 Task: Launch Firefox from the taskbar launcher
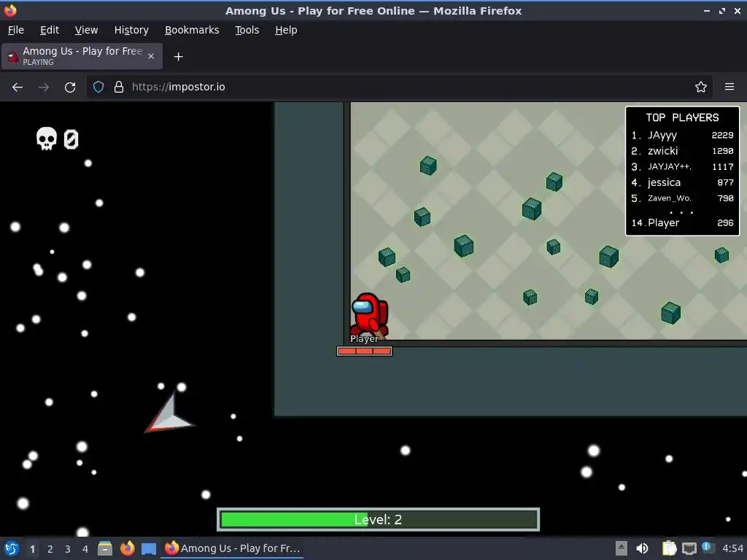pyautogui.click(x=127, y=548)
